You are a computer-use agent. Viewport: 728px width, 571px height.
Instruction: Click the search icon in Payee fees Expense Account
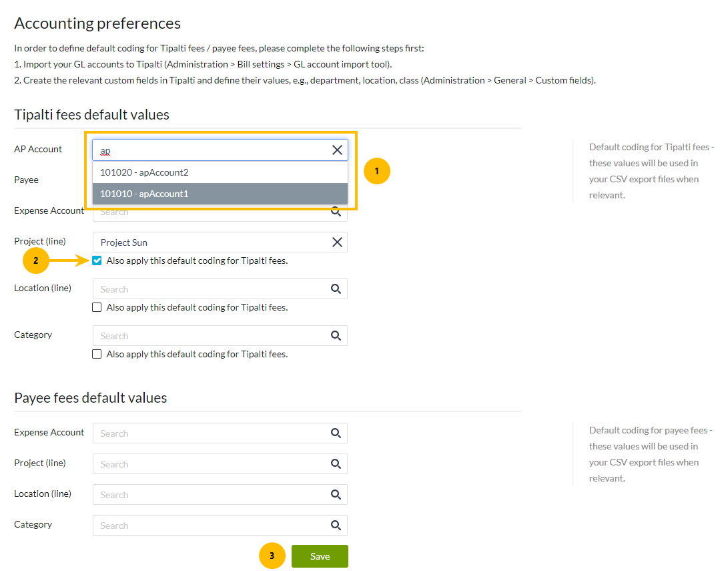coord(336,433)
